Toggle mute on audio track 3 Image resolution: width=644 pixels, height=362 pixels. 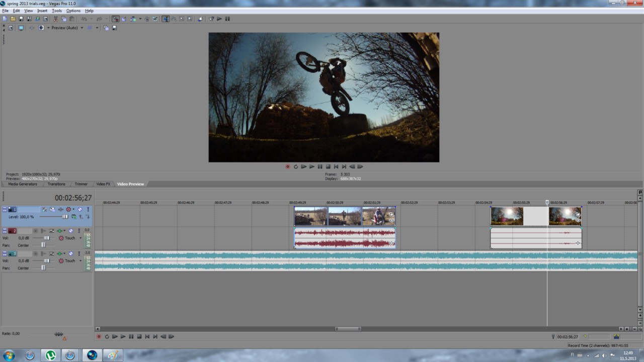70,253
